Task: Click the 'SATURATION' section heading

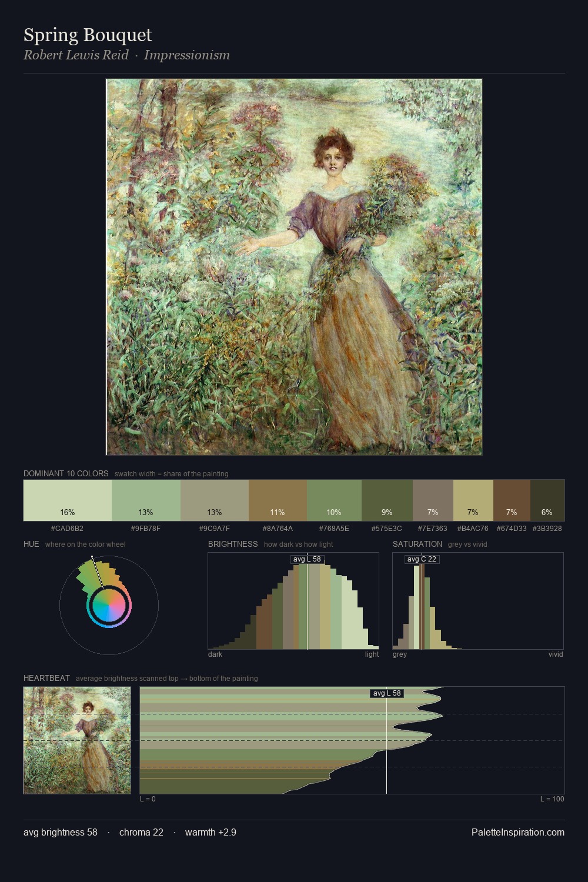Action: click(417, 544)
